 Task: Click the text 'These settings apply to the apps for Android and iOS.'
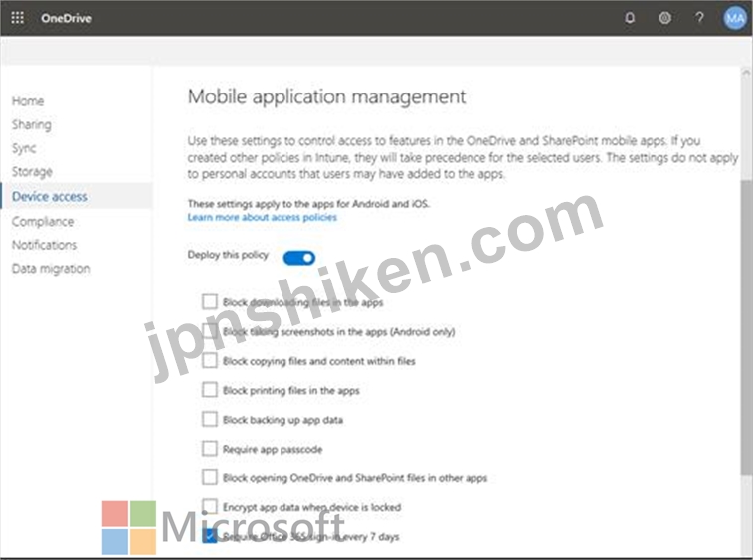click(x=308, y=204)
